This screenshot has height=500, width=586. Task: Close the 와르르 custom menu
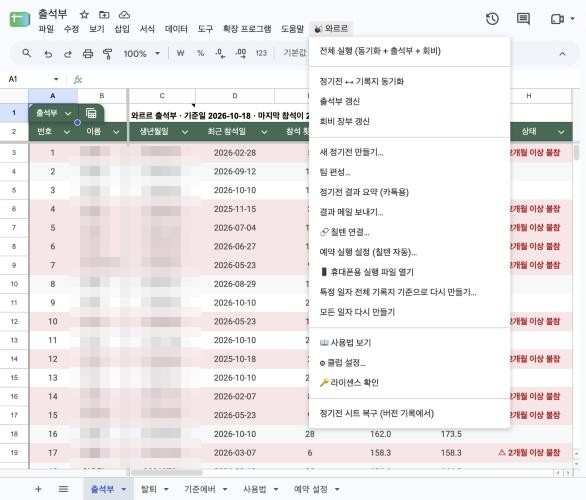point(331,29)
